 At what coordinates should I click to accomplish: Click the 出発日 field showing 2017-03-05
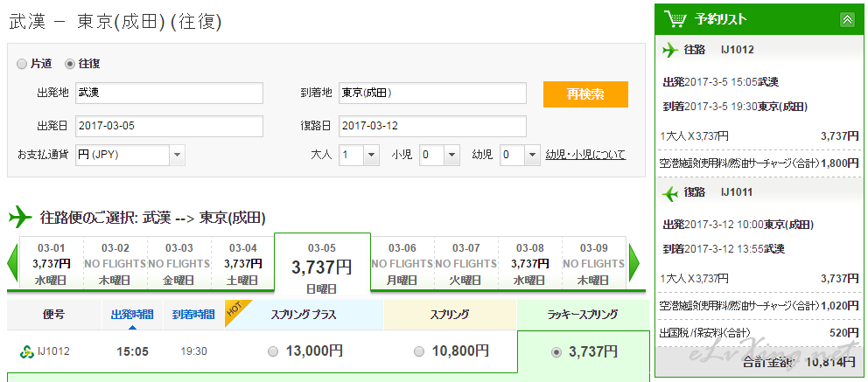click(x=169, y=126)
